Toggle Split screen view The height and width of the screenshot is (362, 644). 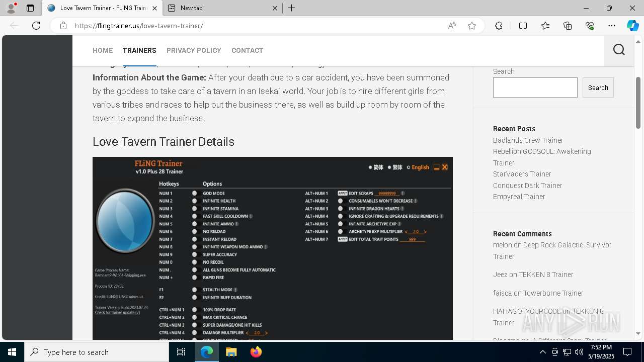523,26
